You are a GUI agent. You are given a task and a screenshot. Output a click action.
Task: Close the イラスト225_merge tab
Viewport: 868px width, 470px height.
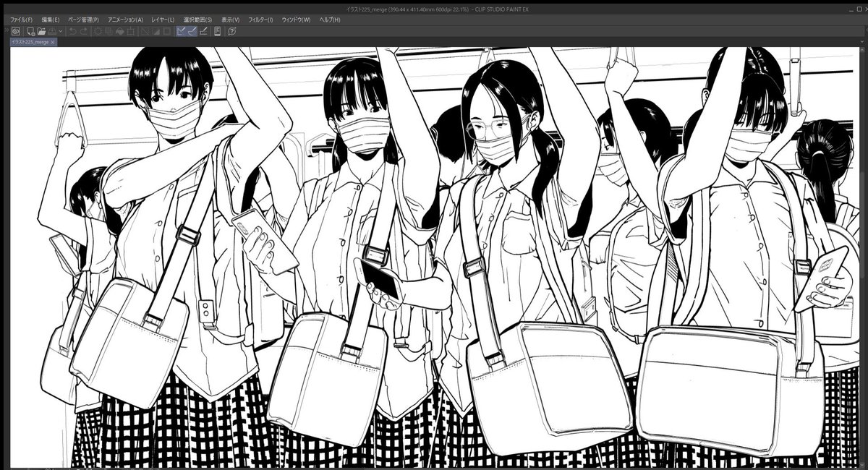[53, 42]
